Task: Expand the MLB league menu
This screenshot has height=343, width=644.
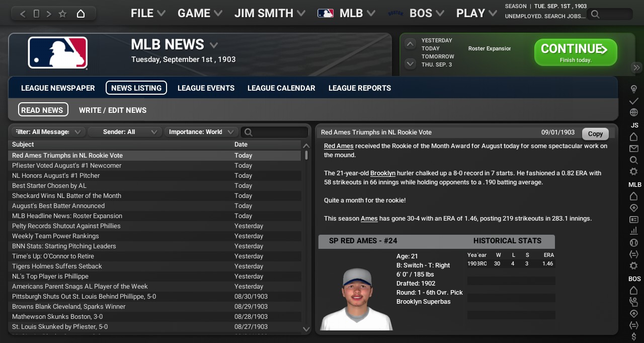Action: point(357,13)
